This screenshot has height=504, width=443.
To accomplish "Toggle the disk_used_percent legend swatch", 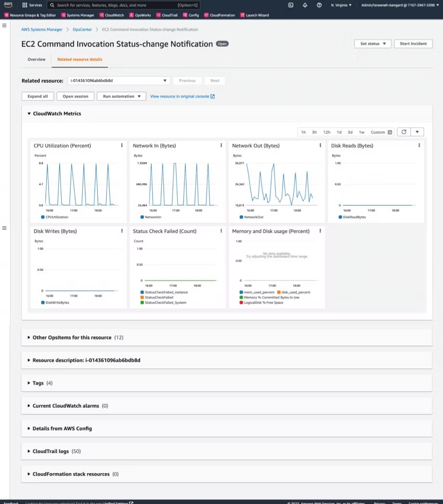I will point(279,292).
